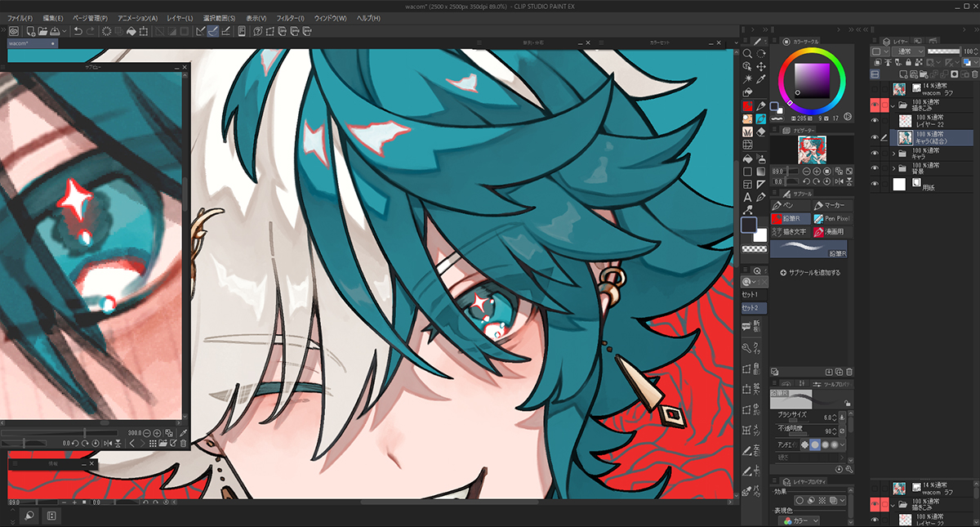Image resolution: width=980 pixels, height=527 pixels.
Task: Click the navigator zoom out minus icon
Action: pos(807,172)
